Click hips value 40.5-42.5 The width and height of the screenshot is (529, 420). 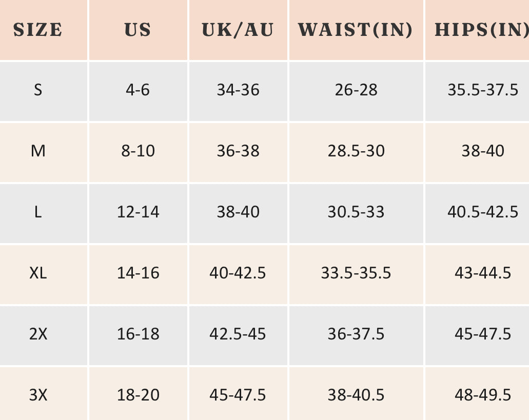482,212
